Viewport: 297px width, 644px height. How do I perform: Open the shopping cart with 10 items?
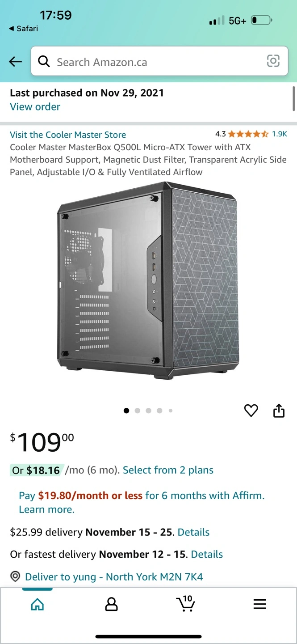(x=185, y=603)
